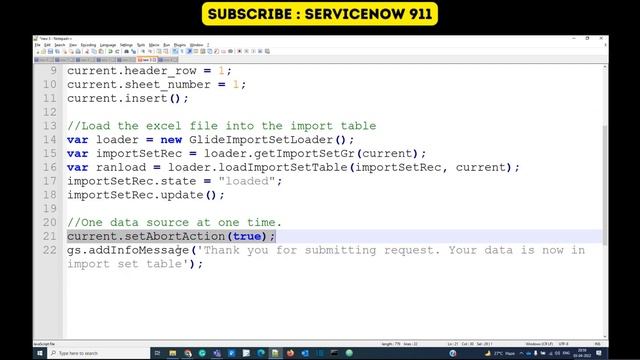Open the Function List panel icon
The height and width of the screenshot is (360, 640).
[217, 51]
